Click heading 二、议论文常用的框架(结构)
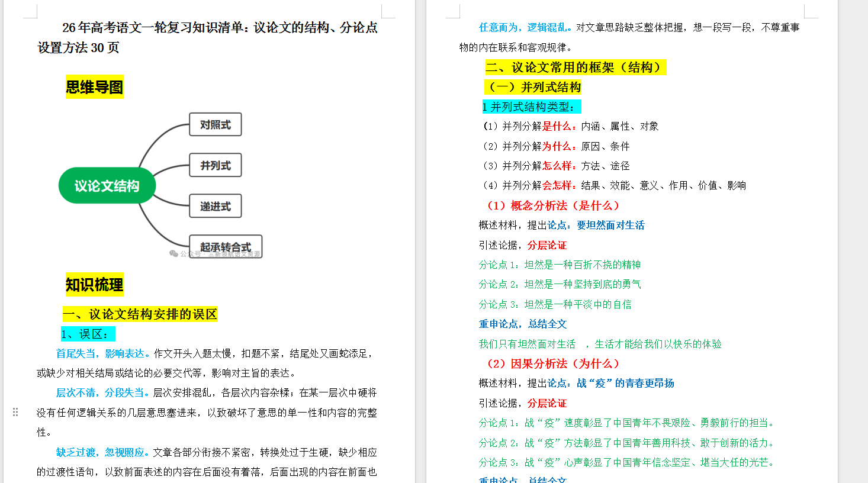 576,67
